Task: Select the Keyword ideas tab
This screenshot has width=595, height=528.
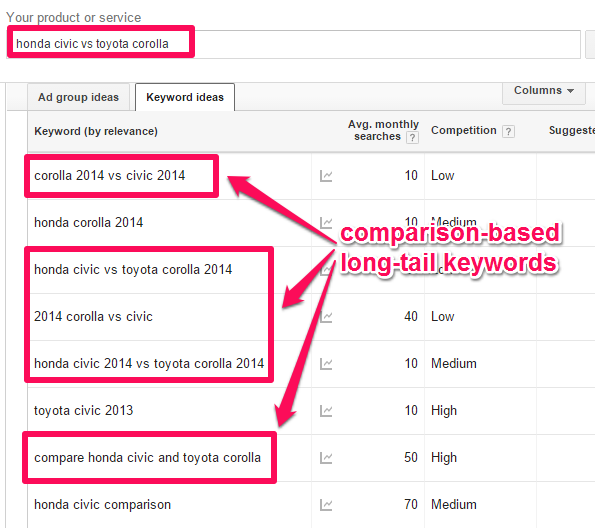Action: (185, 97)
